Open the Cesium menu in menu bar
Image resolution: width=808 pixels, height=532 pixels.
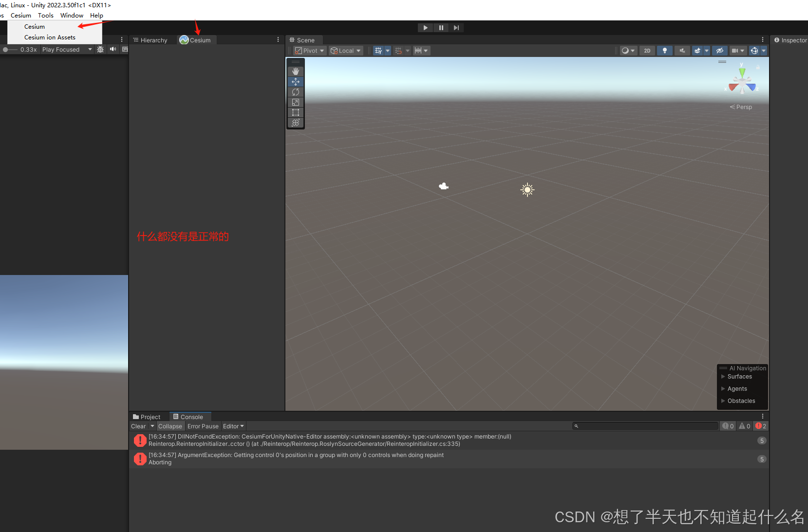[x=21, y=15]
